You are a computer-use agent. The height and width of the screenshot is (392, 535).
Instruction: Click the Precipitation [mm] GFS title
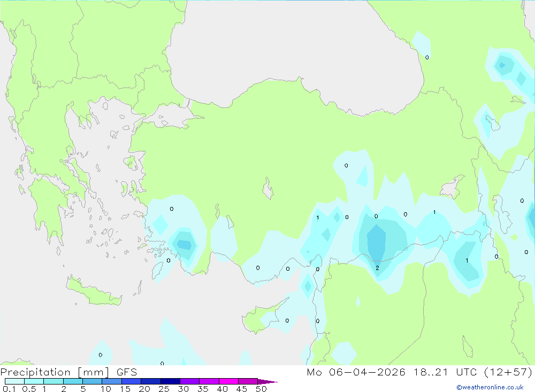click(x=68, y=372)
